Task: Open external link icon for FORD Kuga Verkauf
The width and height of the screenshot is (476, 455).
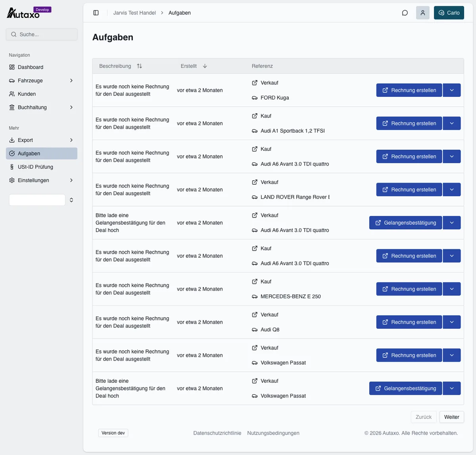Action: tap(255, 83)
